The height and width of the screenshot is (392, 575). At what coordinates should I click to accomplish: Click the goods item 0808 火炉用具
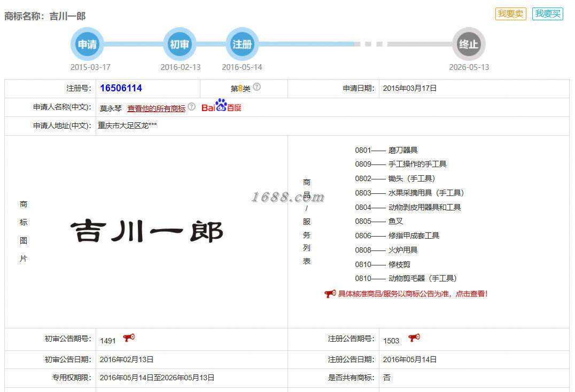(386, 250)
